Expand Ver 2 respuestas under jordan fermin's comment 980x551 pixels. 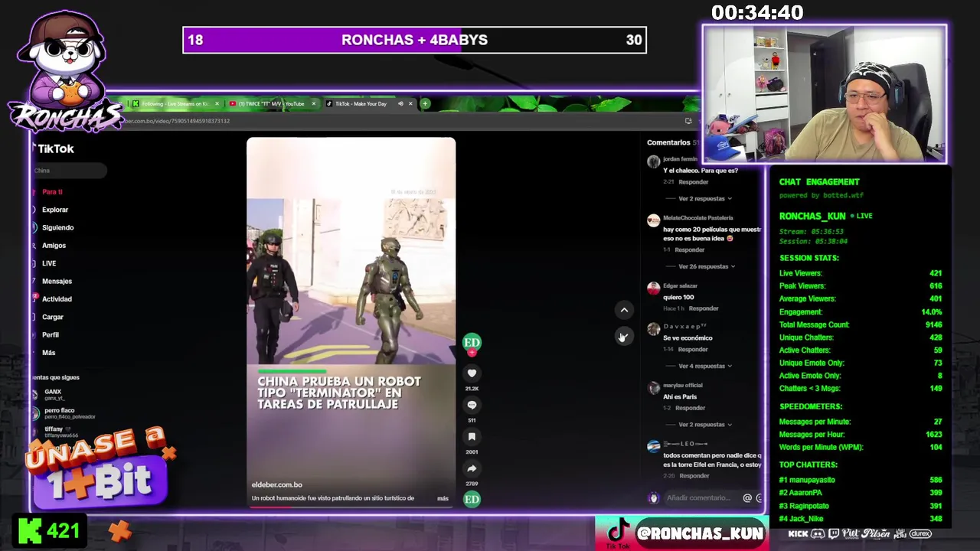point(705,199)
